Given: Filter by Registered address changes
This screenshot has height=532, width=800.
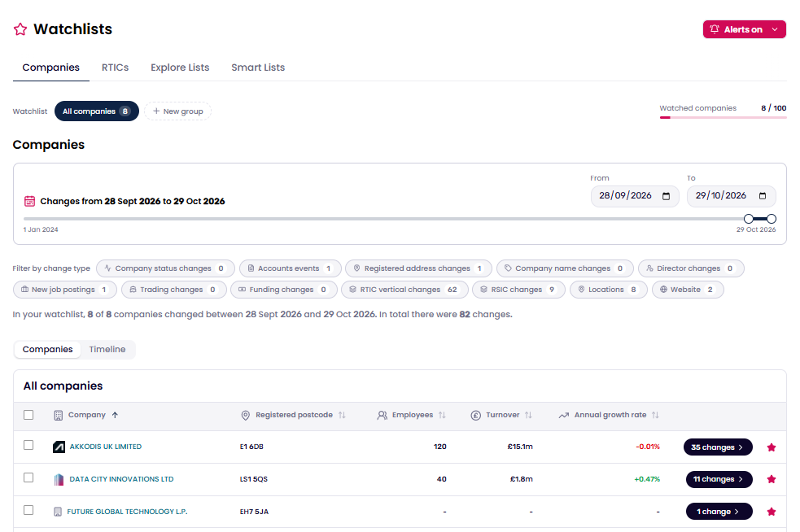Looking at the screenshot, I should [x=419, y=268].
